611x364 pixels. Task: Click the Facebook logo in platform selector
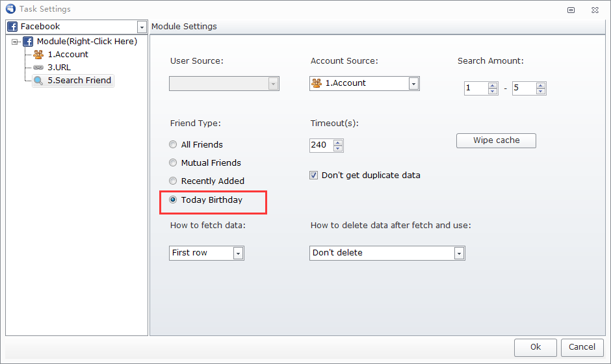coord(12,27)
